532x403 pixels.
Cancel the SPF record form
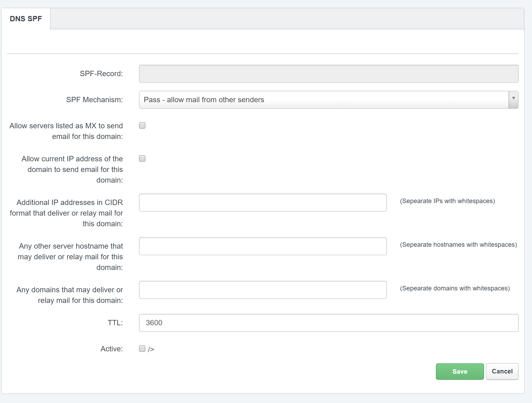(502, 371)
